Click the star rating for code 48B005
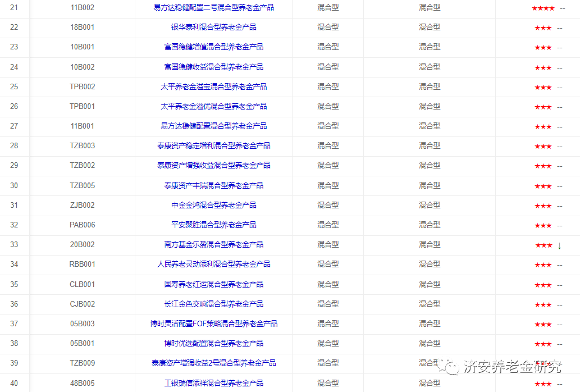This screenshot has height=392, width=580. click(x=543, y=384)
